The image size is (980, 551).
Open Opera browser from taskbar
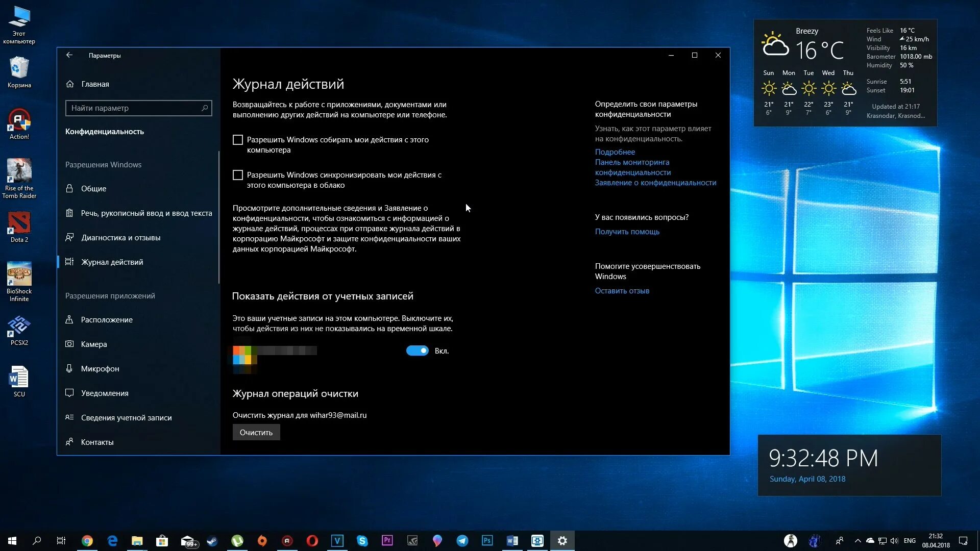click(x=312, y=540)
